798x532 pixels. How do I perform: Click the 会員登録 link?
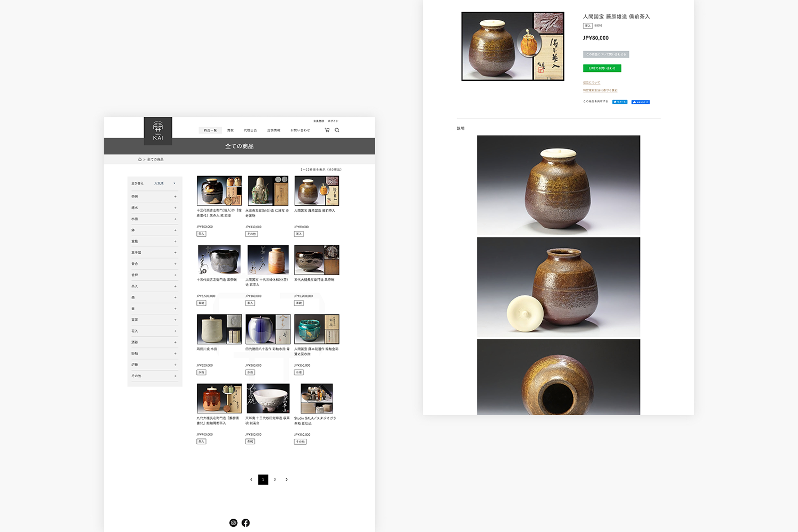pos(319,121)
